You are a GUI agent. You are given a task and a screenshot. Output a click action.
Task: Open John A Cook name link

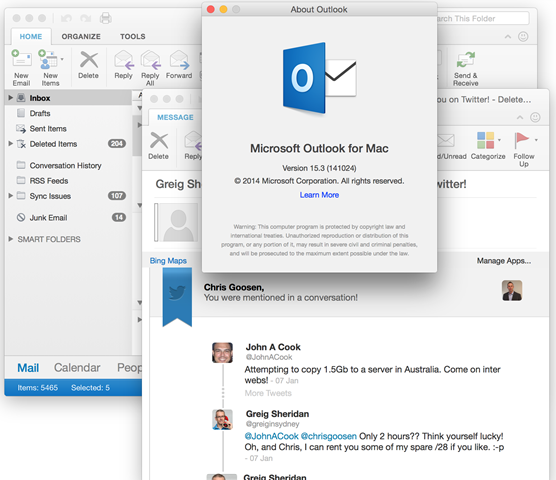(x=273, y=347)
